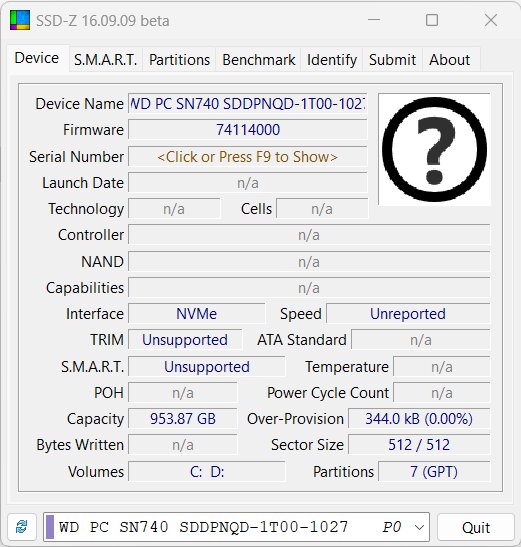The image size is (521, 547).
Task: Open the Partitions tab
Action: [x=179, y=60]
